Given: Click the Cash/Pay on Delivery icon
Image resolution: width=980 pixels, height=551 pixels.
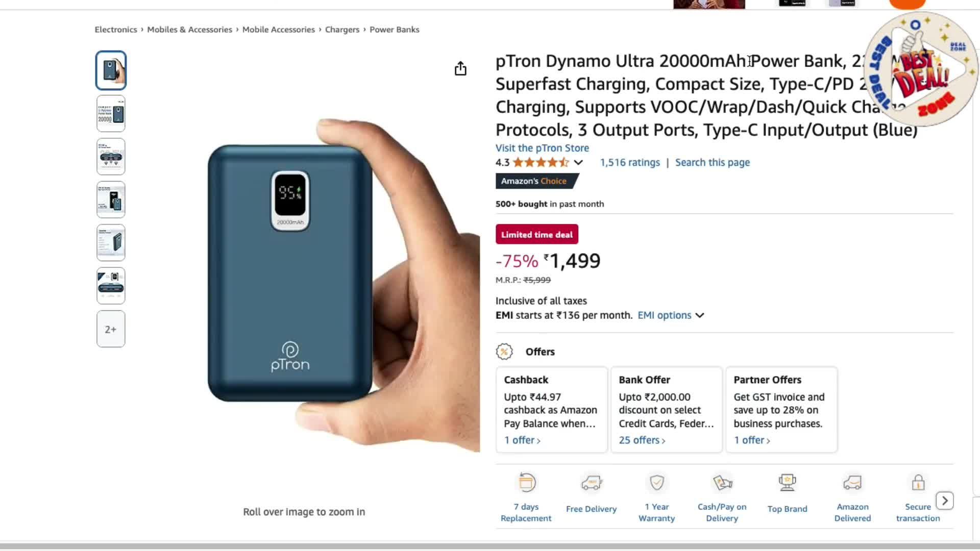Looking at the screenshot, I should (x=722, y=483).
